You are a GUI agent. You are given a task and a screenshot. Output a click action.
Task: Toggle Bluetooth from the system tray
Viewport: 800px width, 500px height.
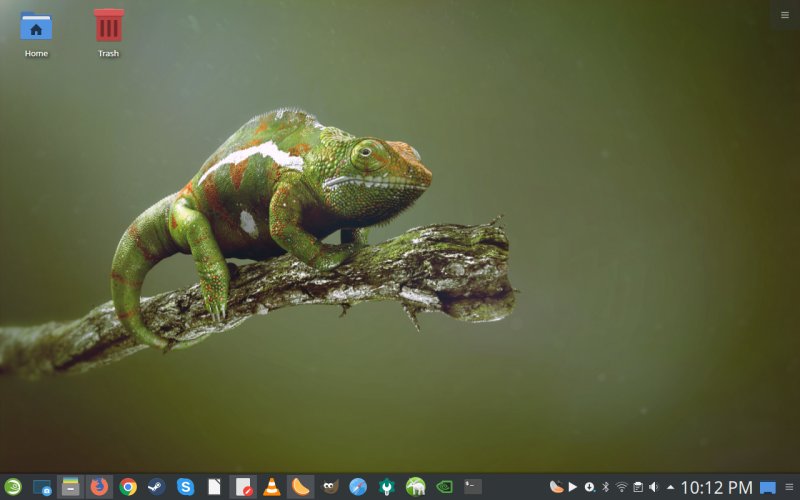pos(605,487)
